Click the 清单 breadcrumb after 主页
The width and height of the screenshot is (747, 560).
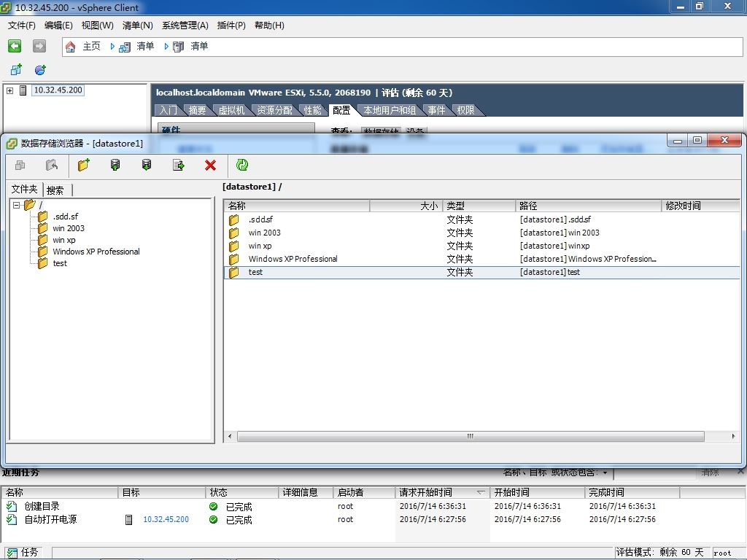click(x=145, y=46)
